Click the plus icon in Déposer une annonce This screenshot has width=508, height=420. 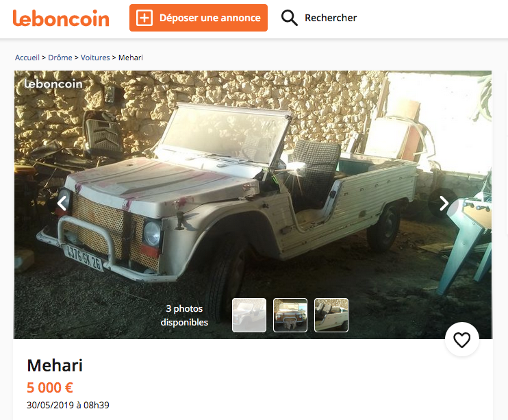pyautogui.click(x=144, y=18)
